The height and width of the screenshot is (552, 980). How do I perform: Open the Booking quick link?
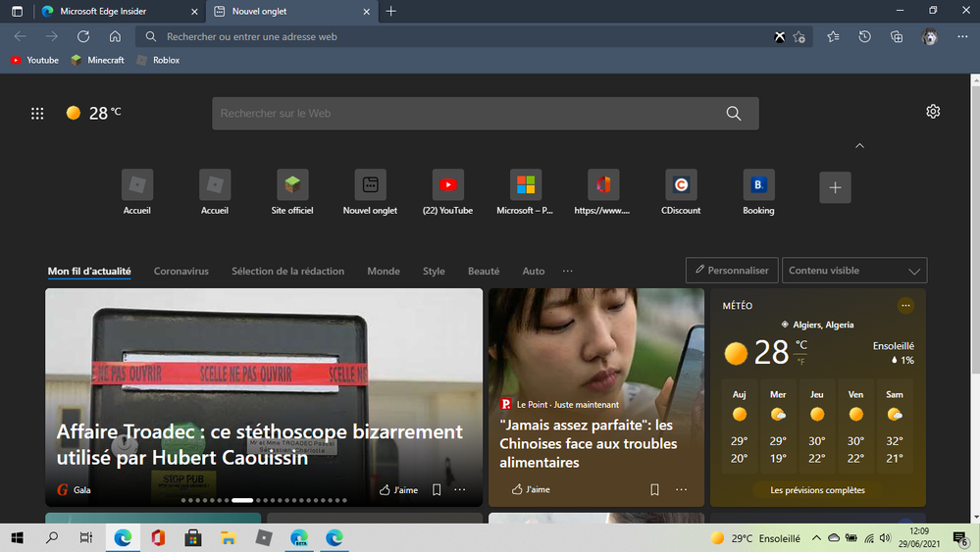tap(758, 192)
